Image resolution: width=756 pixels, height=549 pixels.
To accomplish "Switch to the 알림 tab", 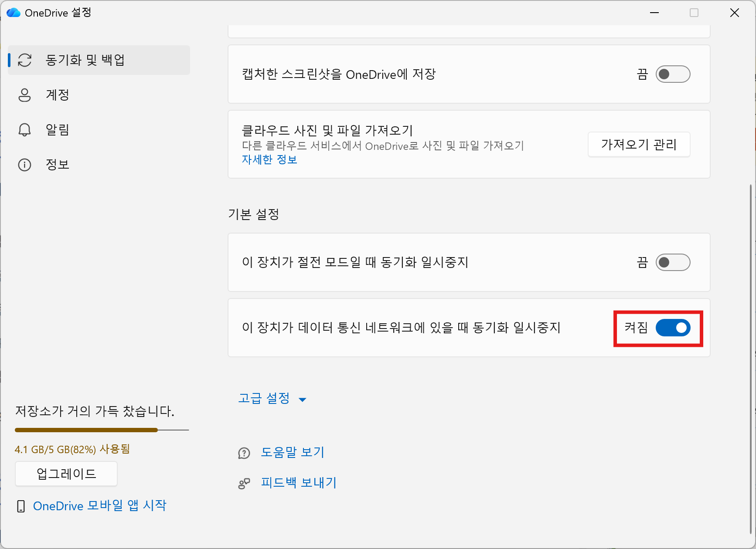I will click(x=99, y=130).
